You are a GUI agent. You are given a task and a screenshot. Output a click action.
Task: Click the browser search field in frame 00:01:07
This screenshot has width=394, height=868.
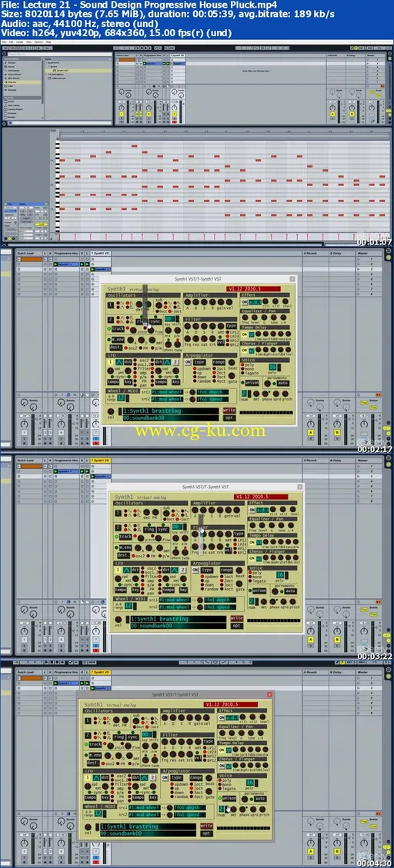click(60, 55)
